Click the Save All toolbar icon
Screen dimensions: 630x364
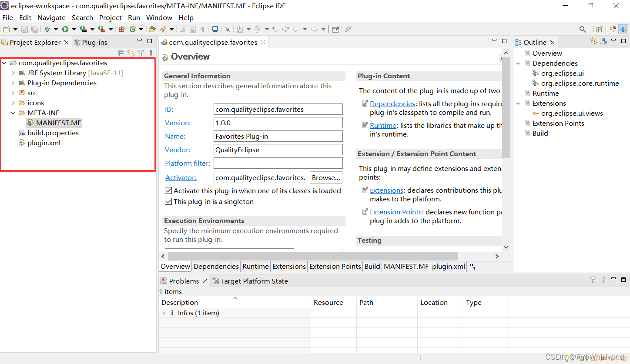click(x=34, y=29)
